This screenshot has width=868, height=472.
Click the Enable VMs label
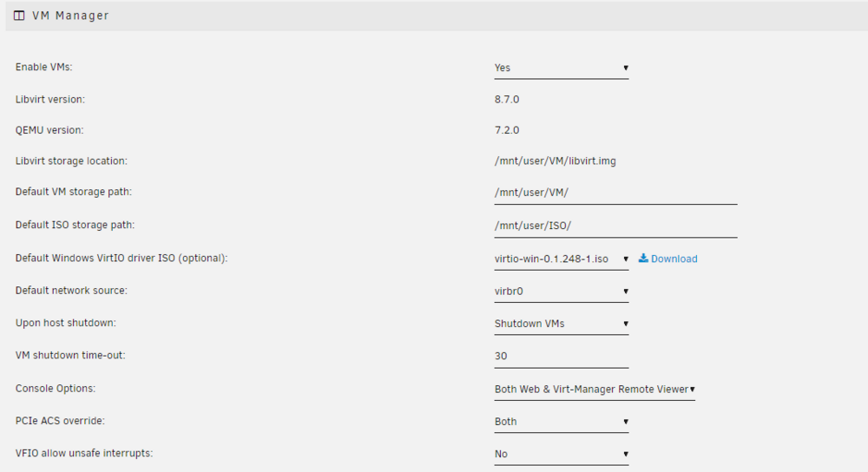point(43,67)
